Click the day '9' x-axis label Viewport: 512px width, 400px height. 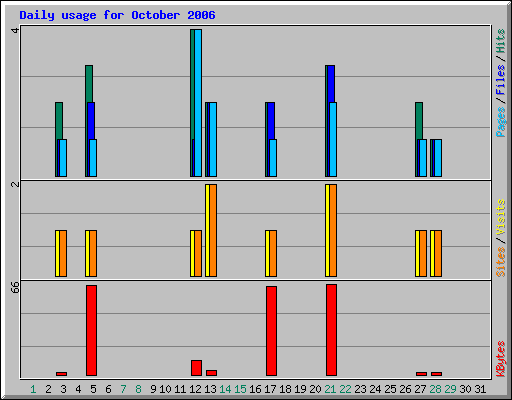153,389
